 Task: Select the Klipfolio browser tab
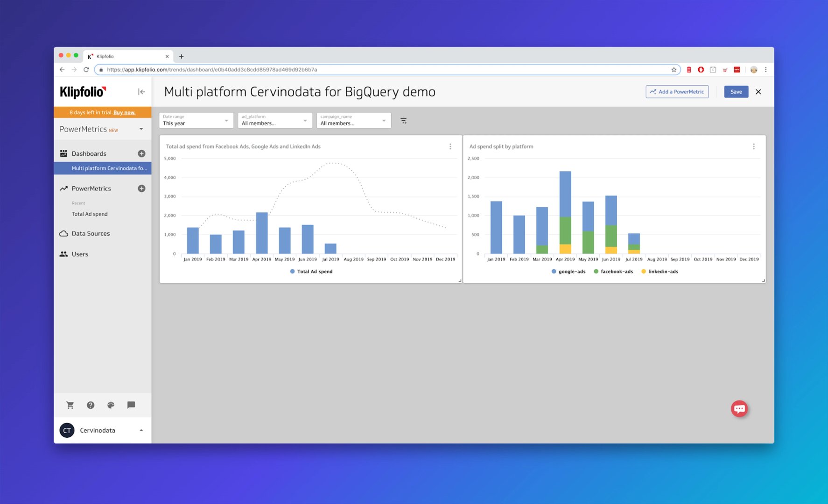127,56
